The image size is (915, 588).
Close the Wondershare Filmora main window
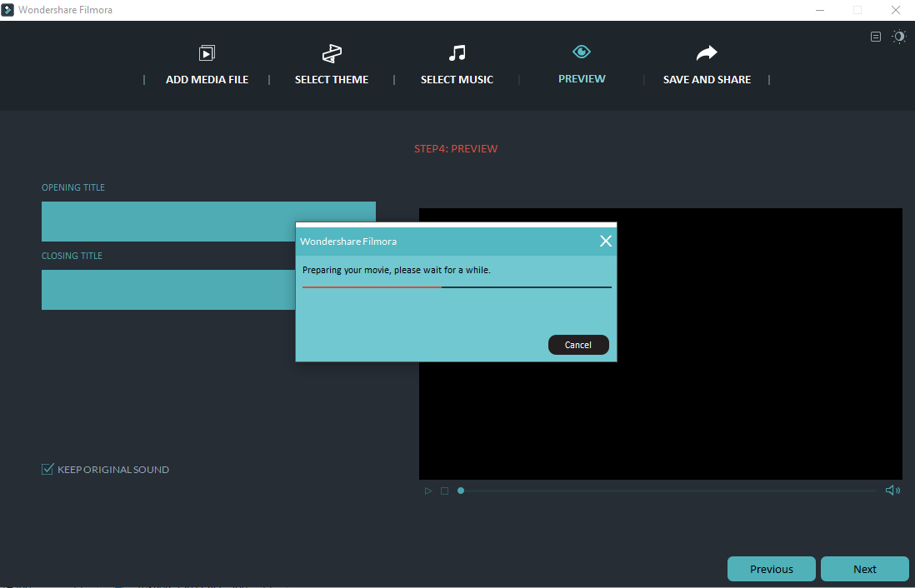point(895,10)
